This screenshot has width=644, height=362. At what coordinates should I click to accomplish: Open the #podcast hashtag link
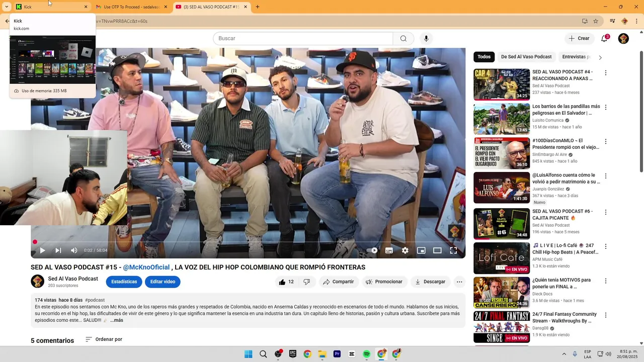pos(95,300)
